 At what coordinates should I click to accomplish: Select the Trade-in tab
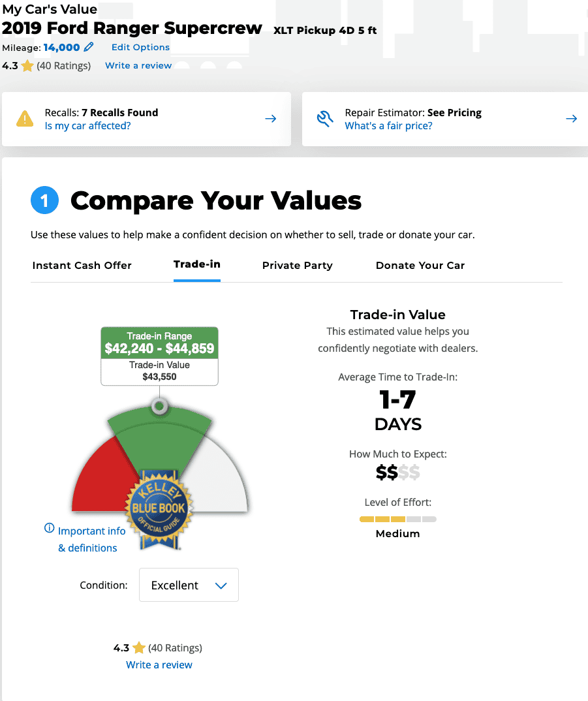(196, 264)
